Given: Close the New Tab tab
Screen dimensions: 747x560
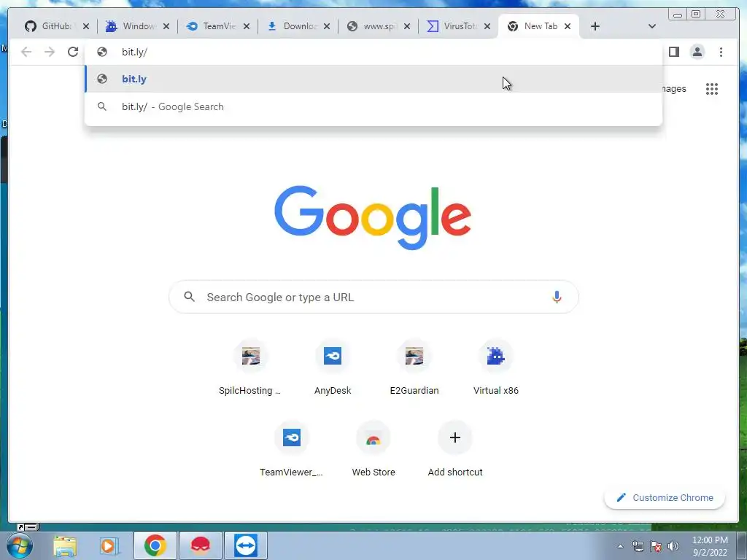Looking at the screenshot, I should point(568,26).
